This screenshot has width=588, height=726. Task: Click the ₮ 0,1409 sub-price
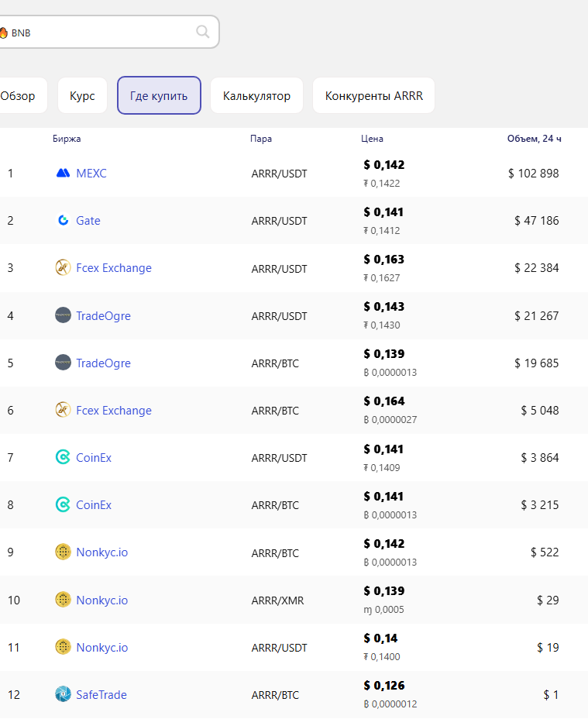381,468
